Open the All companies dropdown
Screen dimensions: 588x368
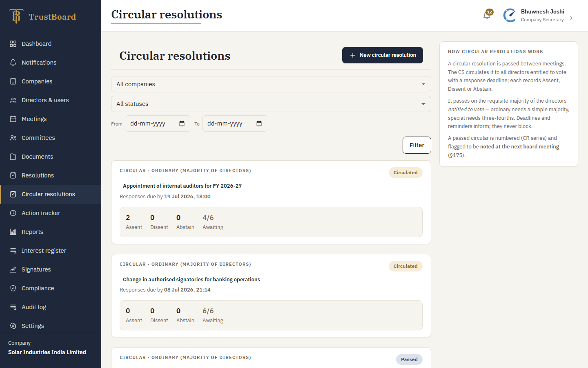pyautogui.click(x=271, y=84)
